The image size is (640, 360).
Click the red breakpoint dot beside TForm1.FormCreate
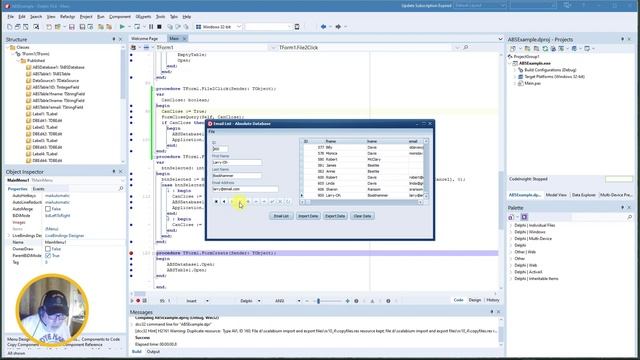[131, 253]
